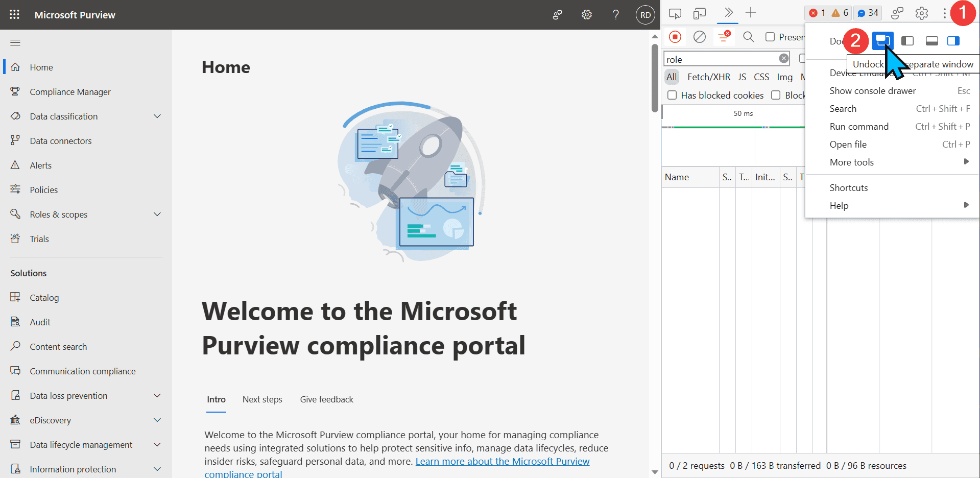Filter by CSS requests
Viewport: 980px width, 478px height.
click(x=761, y=77)
